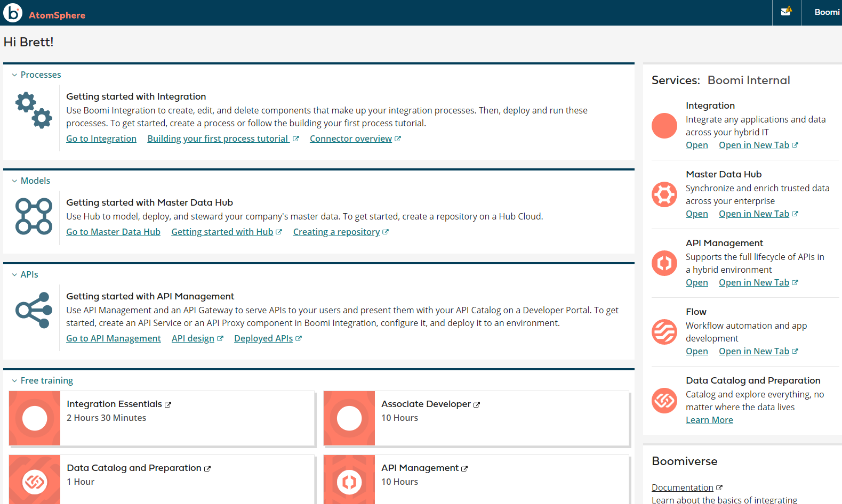Open the API Management service
The height and width of the screenshot is (504, 842).
(697, 282)
